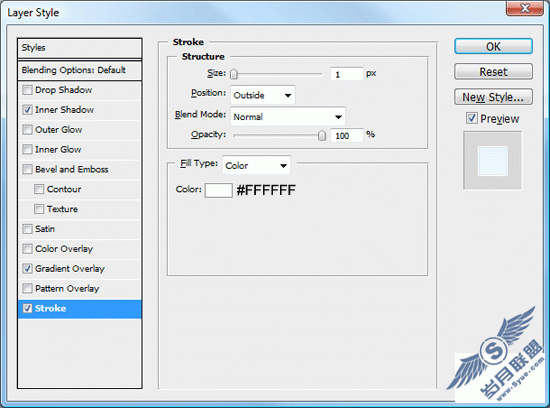Click the Opacity value input field

coord(347,135)
